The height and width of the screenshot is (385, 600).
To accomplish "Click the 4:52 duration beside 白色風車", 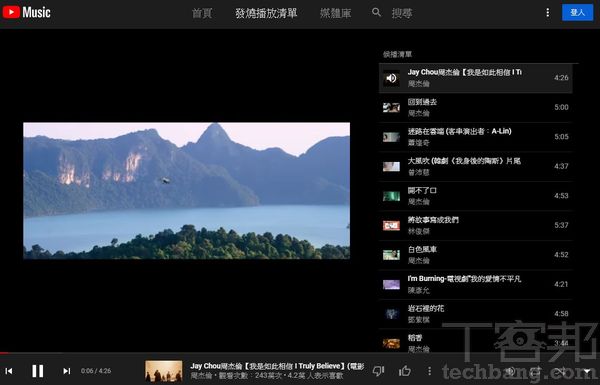I will click(561, 254).
